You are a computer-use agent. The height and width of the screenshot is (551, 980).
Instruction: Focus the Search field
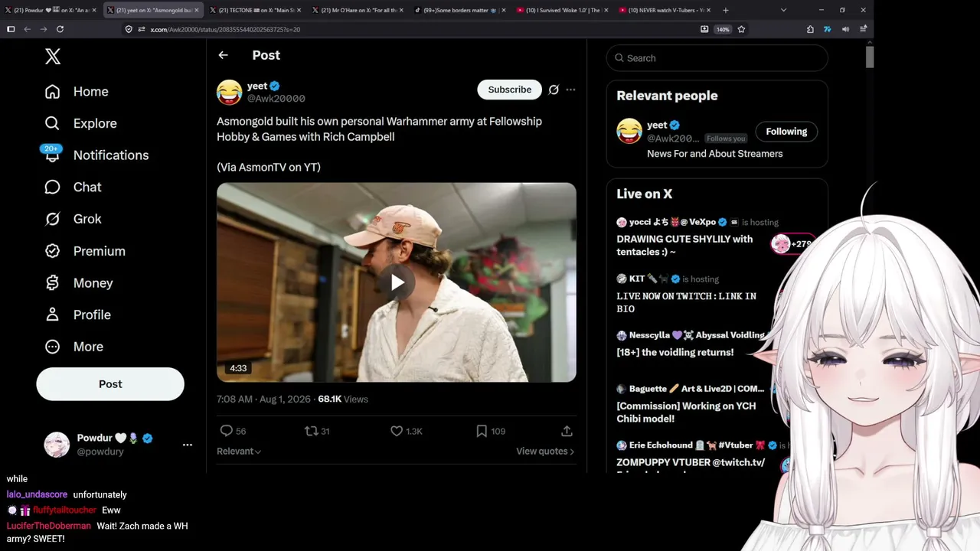(717, 58)
